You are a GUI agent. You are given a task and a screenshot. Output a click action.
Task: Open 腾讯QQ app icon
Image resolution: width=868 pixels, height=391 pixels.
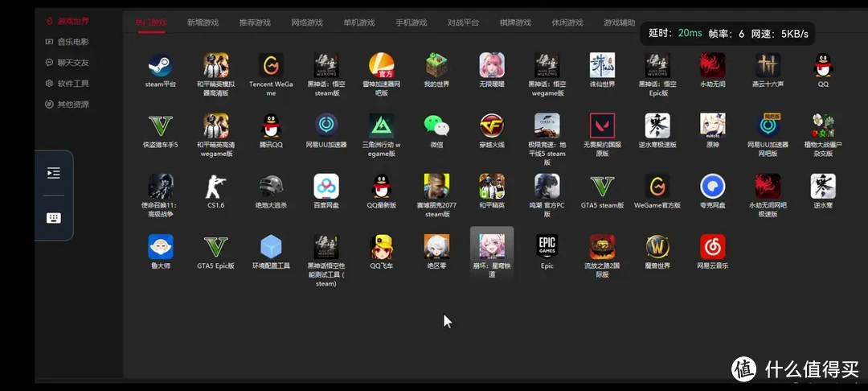pos(272,126)
